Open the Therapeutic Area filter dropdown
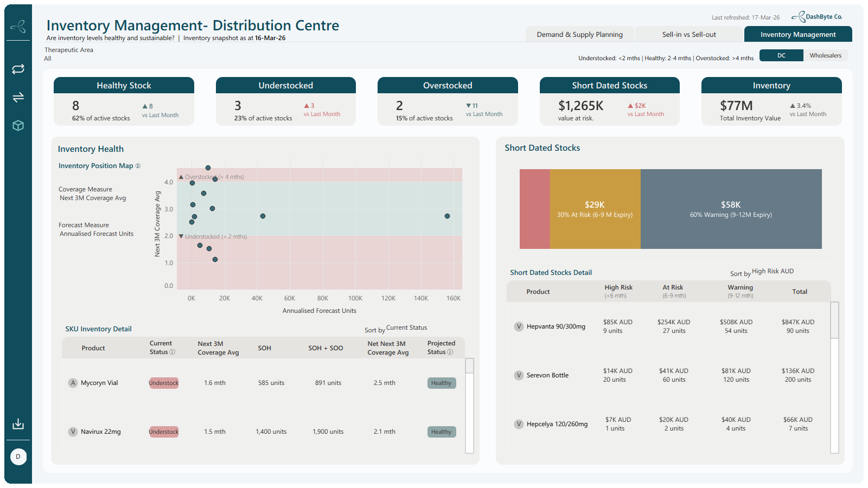 (x=69, y=54)
